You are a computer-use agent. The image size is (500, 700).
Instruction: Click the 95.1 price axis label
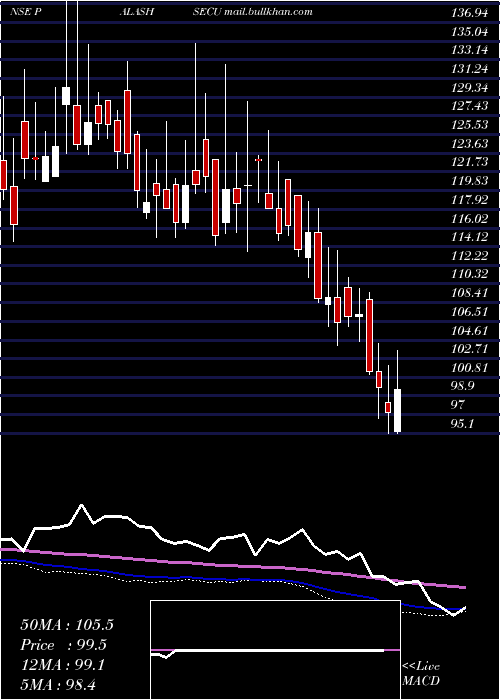pos(462,423)
